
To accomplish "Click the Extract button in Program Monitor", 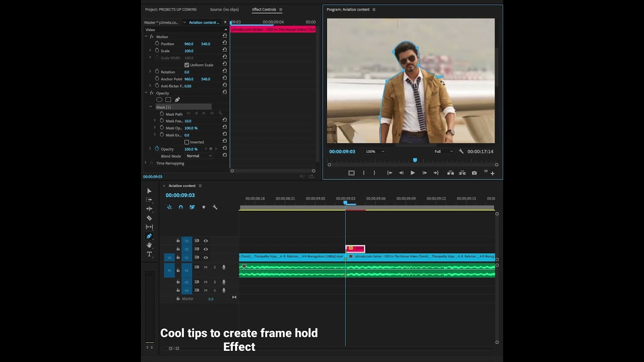I will [x=462, y=173].
